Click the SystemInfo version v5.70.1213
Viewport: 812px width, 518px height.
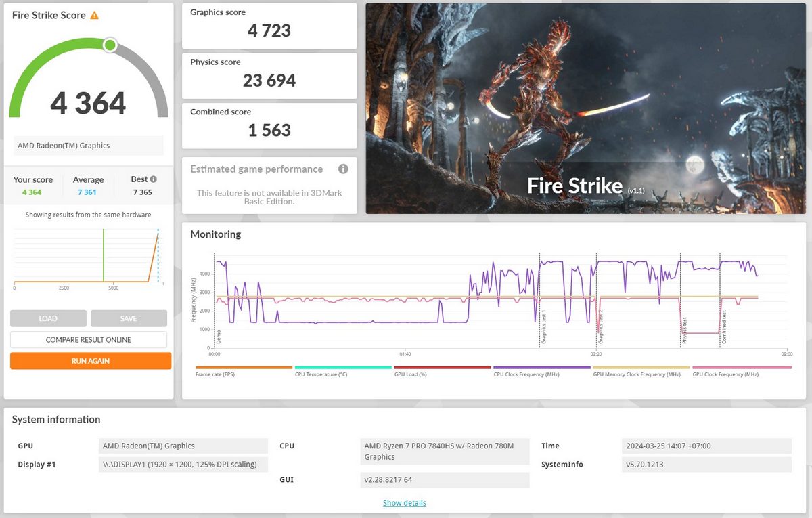tap(706, 465)
